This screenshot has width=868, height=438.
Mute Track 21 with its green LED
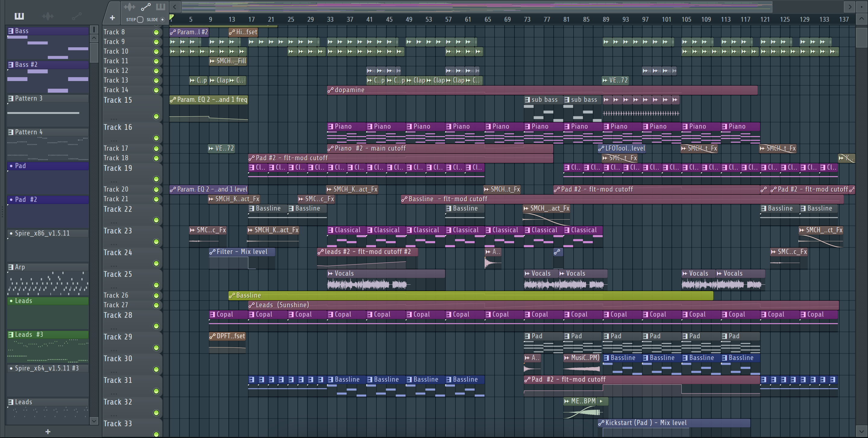[156, 199]
